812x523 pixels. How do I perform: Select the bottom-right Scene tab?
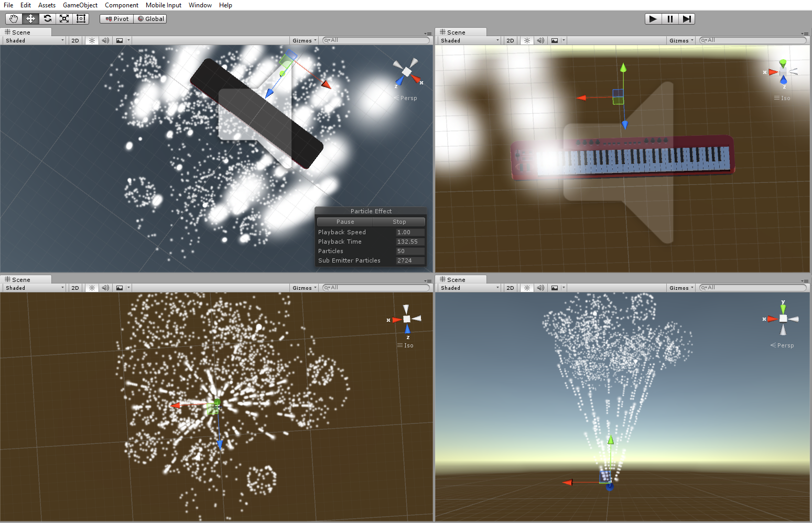(461, 279)
